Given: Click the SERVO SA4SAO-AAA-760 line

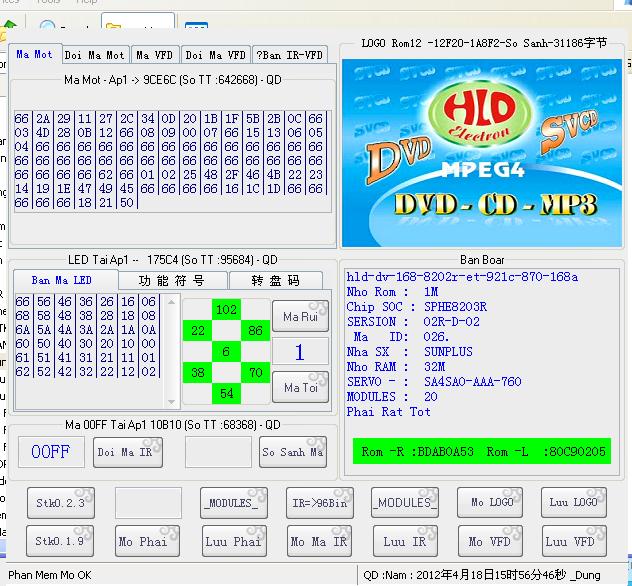Looking at the screenshot, I should point(434,382).
